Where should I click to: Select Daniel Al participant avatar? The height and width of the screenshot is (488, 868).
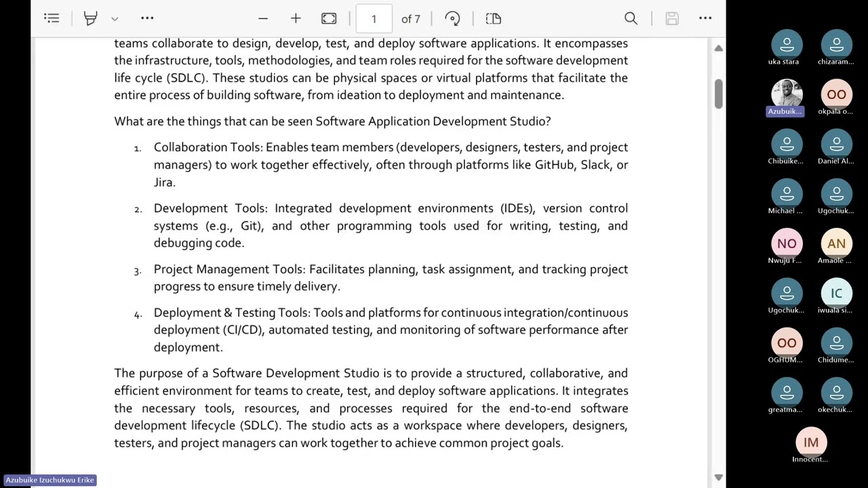point(836,144)
